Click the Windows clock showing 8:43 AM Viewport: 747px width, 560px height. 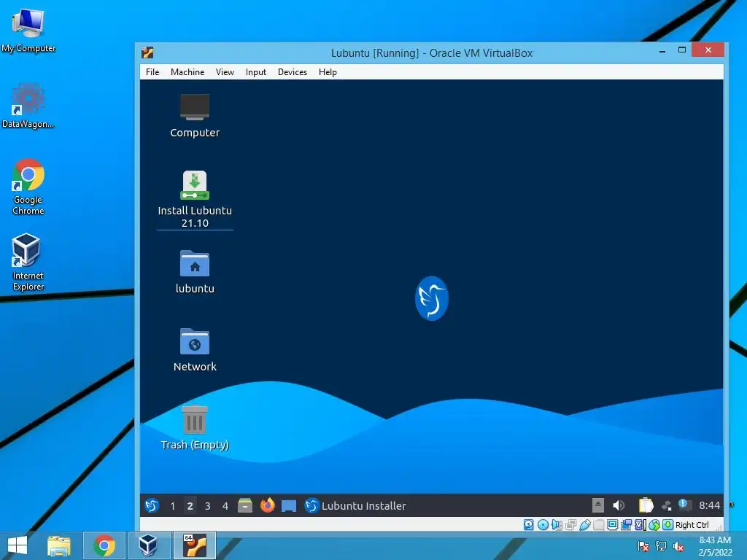click(x=715, y=546)
